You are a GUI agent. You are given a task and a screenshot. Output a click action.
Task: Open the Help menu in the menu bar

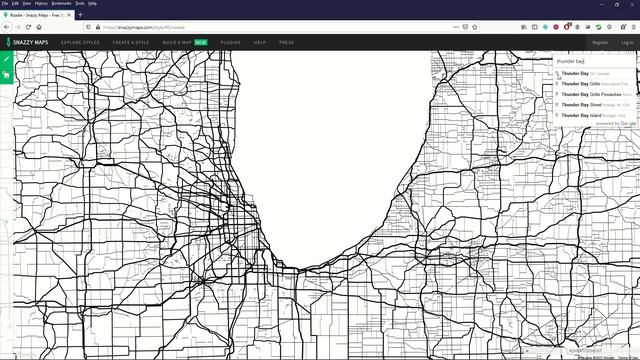click(93, 3)
